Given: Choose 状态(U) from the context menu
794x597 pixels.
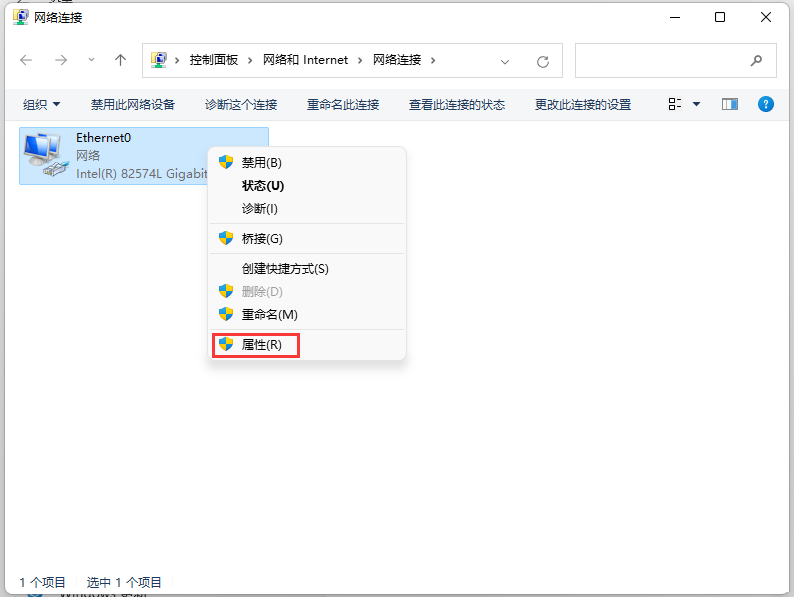Looking at the screenshot, I should point(262,185).
